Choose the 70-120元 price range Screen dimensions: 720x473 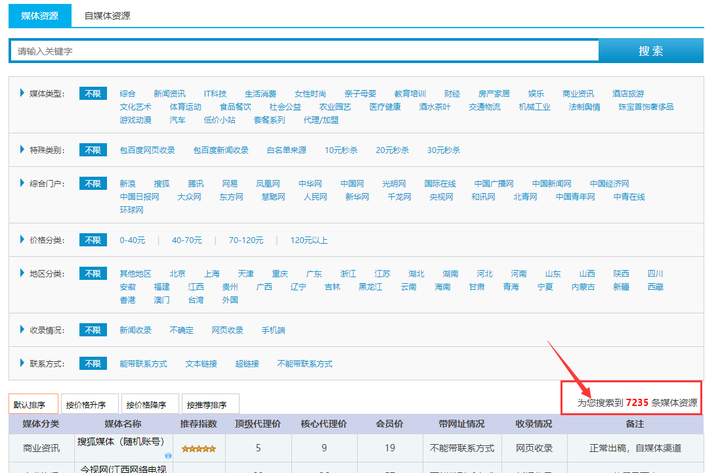tap(246, 240)
